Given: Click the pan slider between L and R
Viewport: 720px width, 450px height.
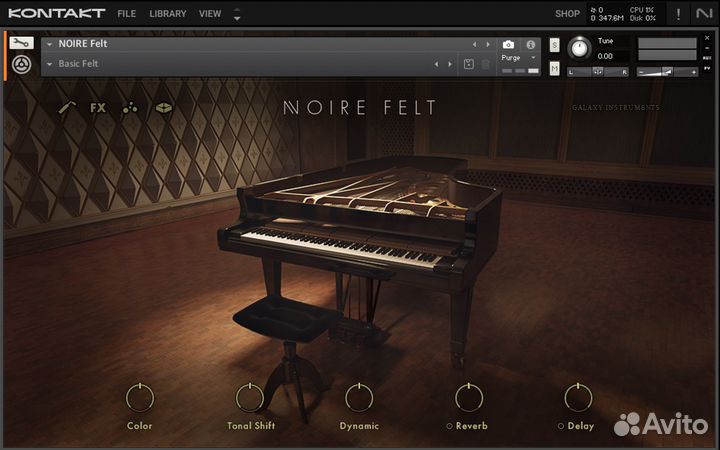Looking at the screenshot, I should click(597, 72).
